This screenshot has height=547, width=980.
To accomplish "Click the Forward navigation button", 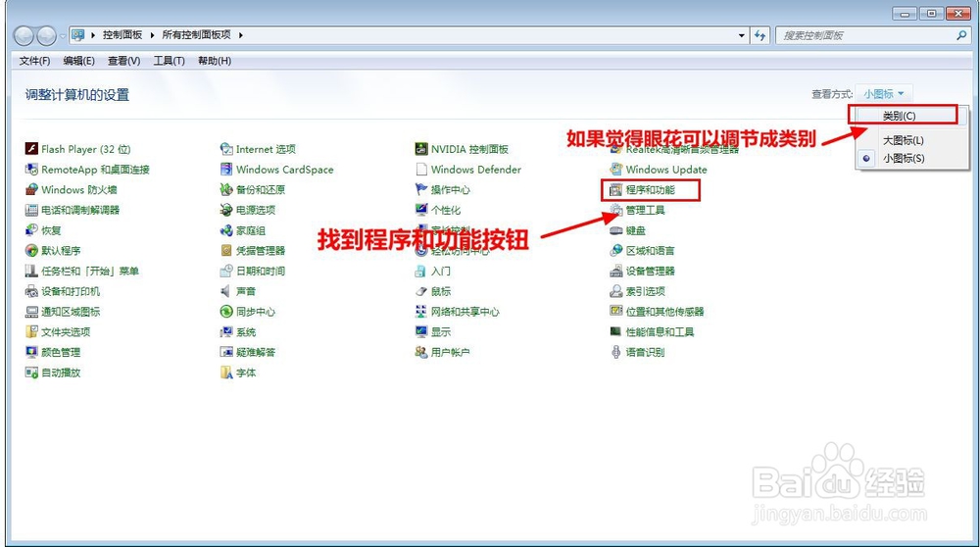I will tap(47, 35).
